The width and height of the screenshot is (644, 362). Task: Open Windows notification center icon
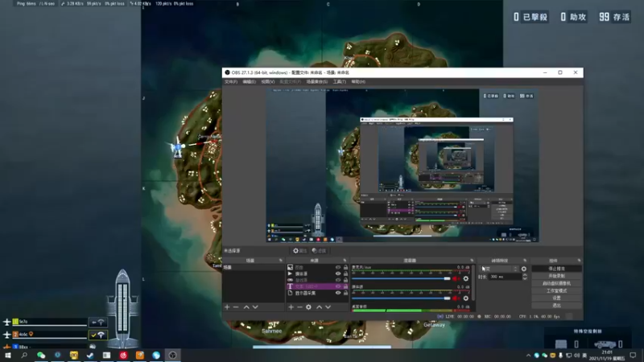click(633, 355)
